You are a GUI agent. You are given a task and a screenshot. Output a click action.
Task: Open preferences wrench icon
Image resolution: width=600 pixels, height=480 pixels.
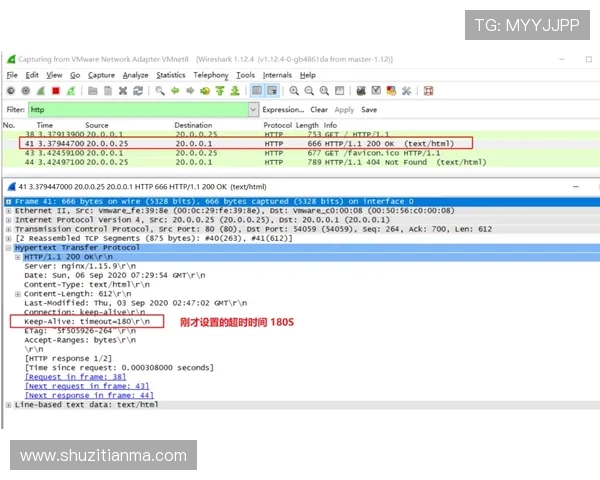(x=406, y=91)
